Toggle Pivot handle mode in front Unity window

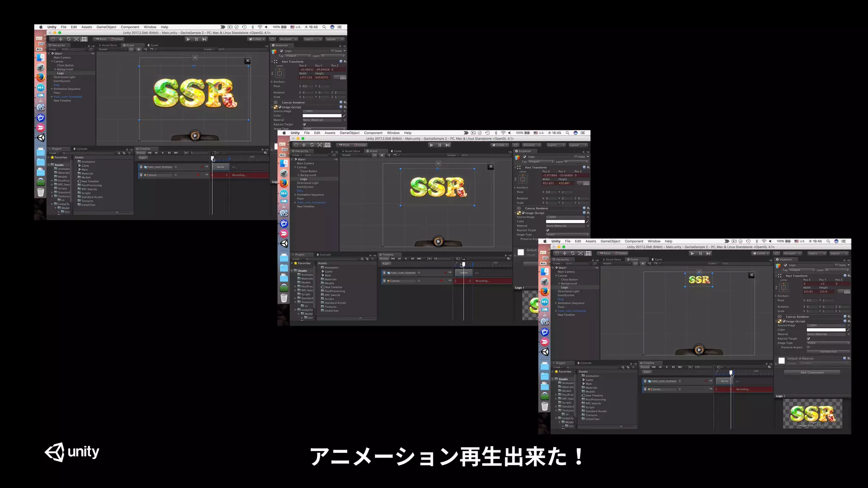(605, 253)
